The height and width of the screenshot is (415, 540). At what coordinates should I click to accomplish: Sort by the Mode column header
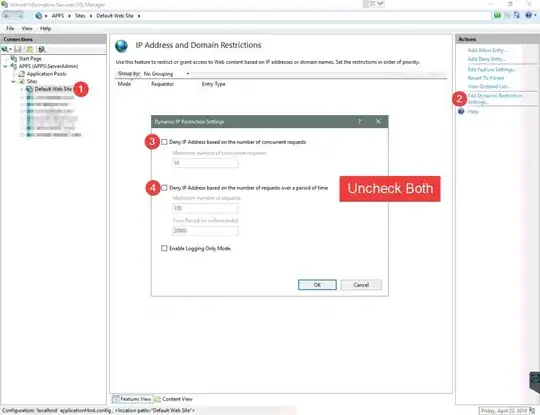click(124, 84)
